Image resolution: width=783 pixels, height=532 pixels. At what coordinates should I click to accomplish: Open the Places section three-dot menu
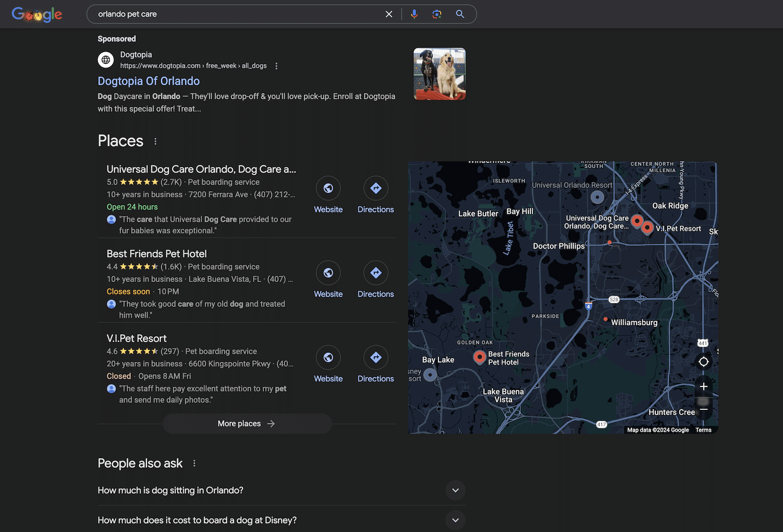[155, 141]
